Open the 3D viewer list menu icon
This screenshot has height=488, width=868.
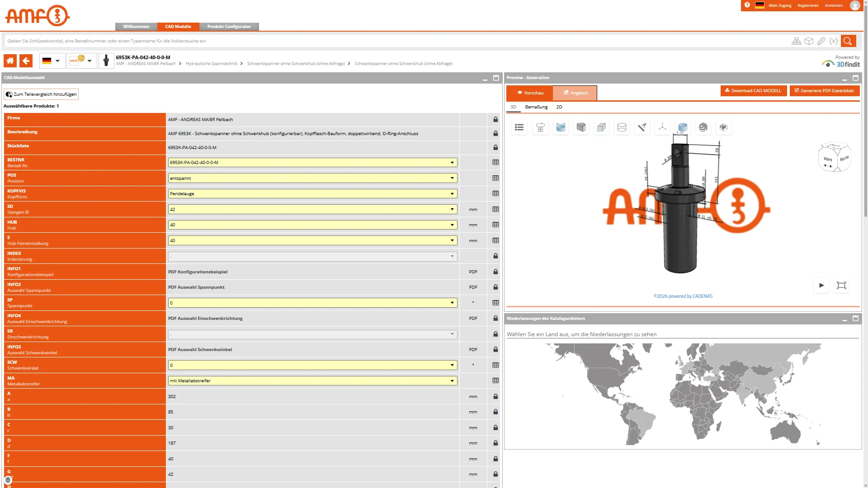pyautogui.click(x=519, y=127)
